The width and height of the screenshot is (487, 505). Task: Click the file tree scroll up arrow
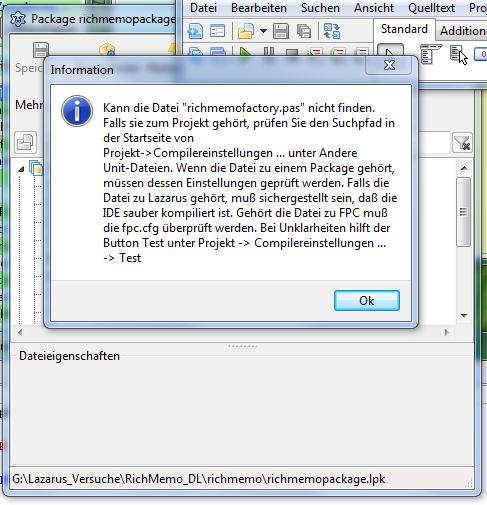pyautogui.click(x=464, y=168)
